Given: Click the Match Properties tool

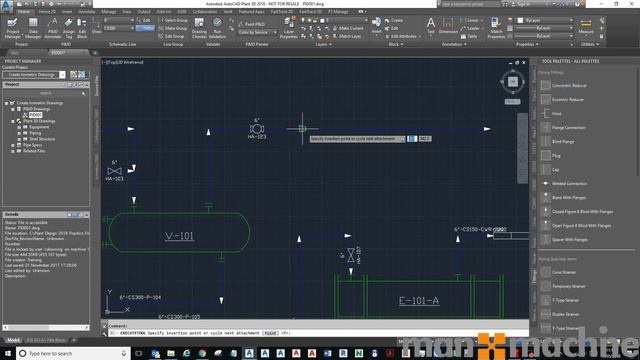Looking at the screenshot, I should tap(496, 28).
